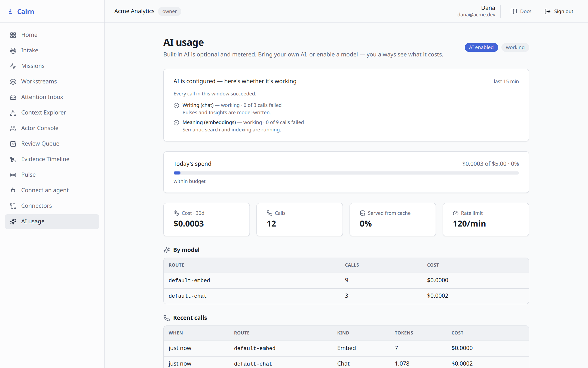Open Missions from the sidebar

coord(52,66)
